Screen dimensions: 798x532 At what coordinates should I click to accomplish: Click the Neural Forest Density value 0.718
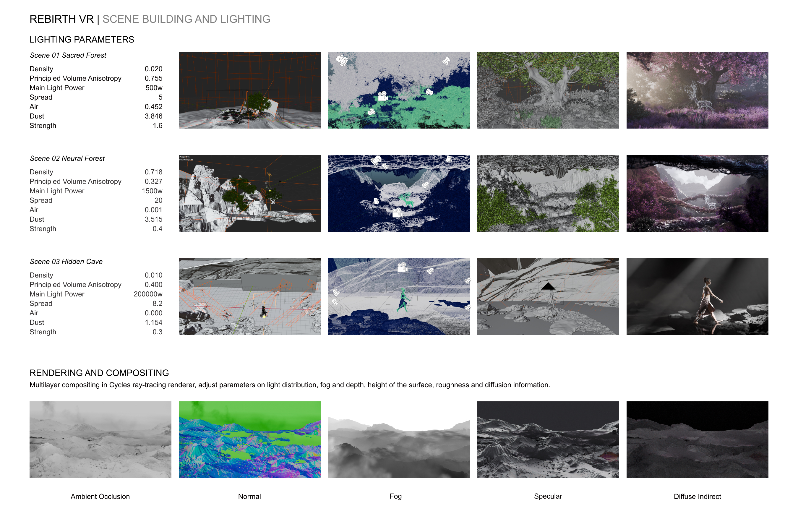(153, 172)
